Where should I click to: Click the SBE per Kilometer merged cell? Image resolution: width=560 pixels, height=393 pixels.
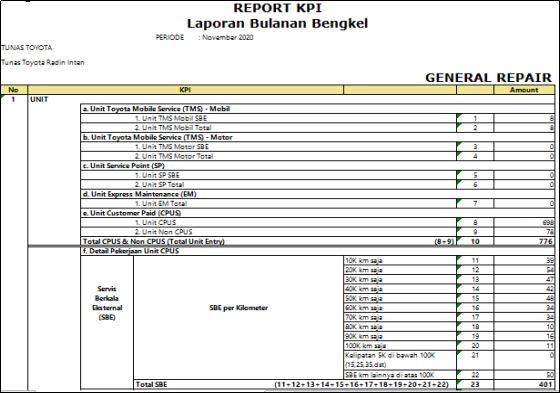point(239,308)
